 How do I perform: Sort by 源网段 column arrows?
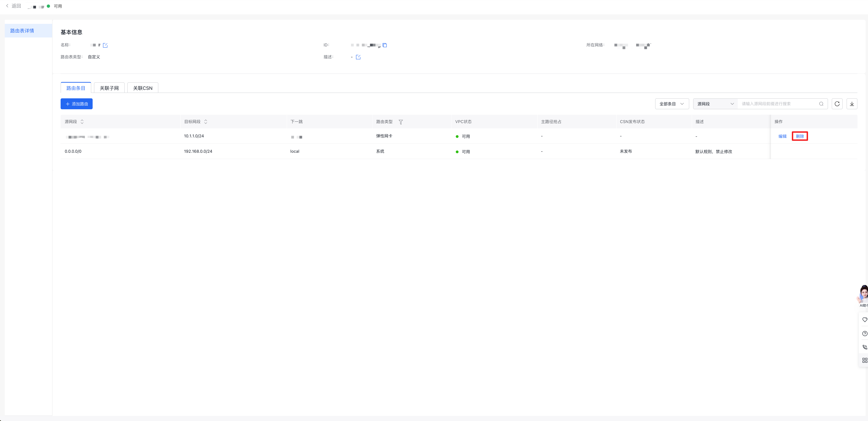click(82, 122)
